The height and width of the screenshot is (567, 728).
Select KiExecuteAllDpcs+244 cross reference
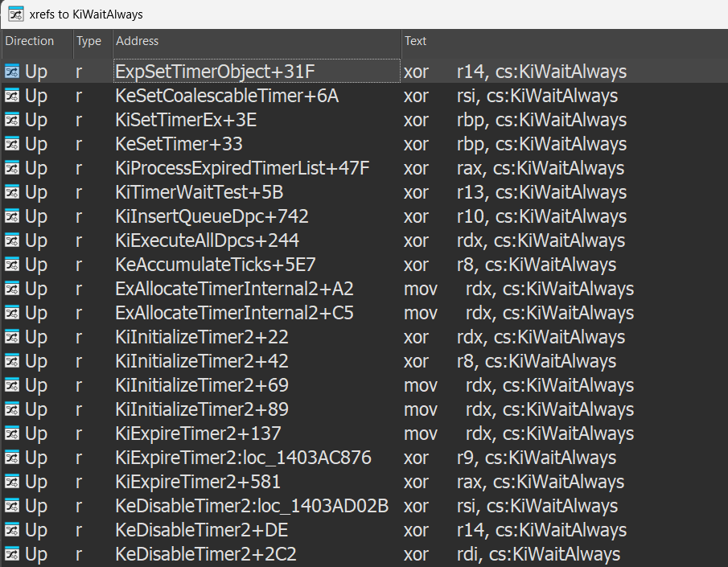coord(207,240)
